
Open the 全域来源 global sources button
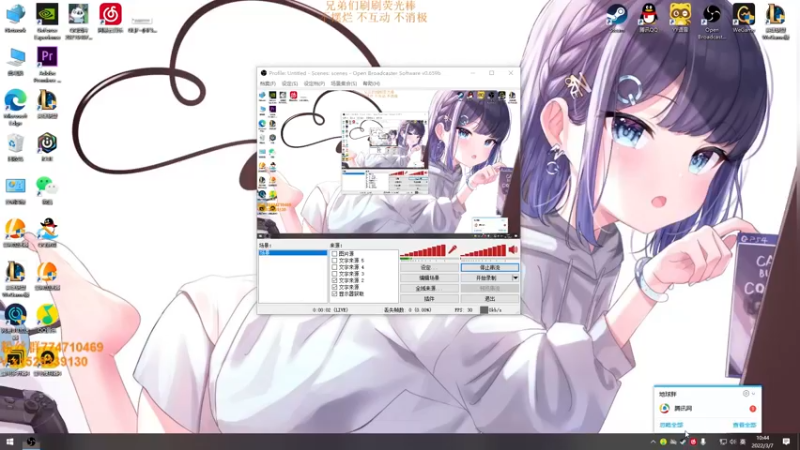(x=429, y=288)
